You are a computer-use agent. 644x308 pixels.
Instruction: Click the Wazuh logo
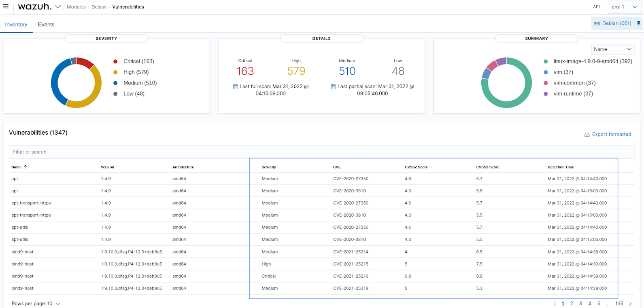[35, 7]
